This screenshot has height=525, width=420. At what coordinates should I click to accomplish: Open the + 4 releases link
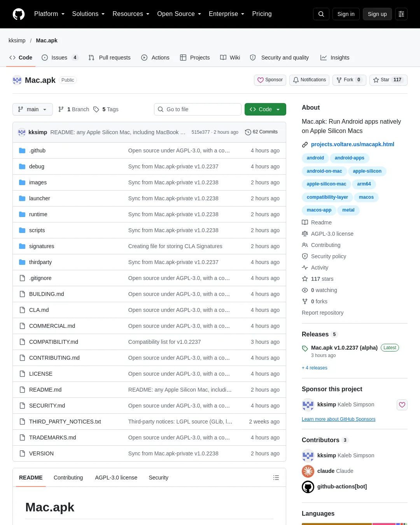(314, 368)
